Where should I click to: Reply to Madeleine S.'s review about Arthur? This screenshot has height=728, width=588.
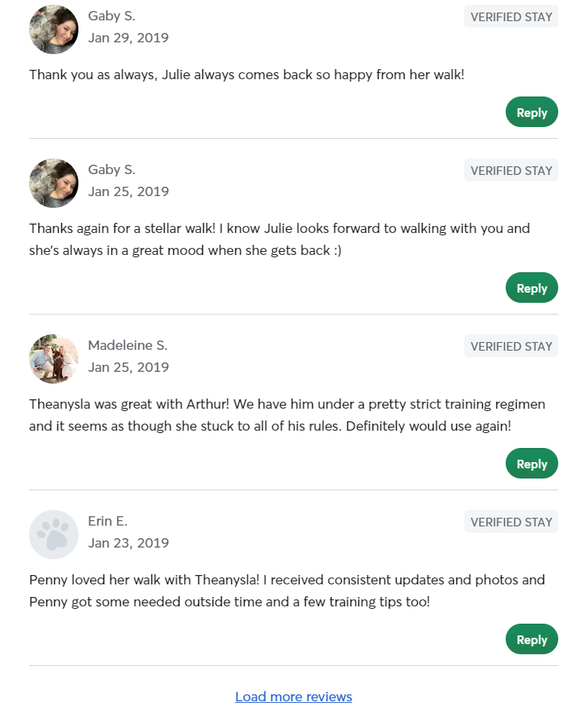coord(532,463)
